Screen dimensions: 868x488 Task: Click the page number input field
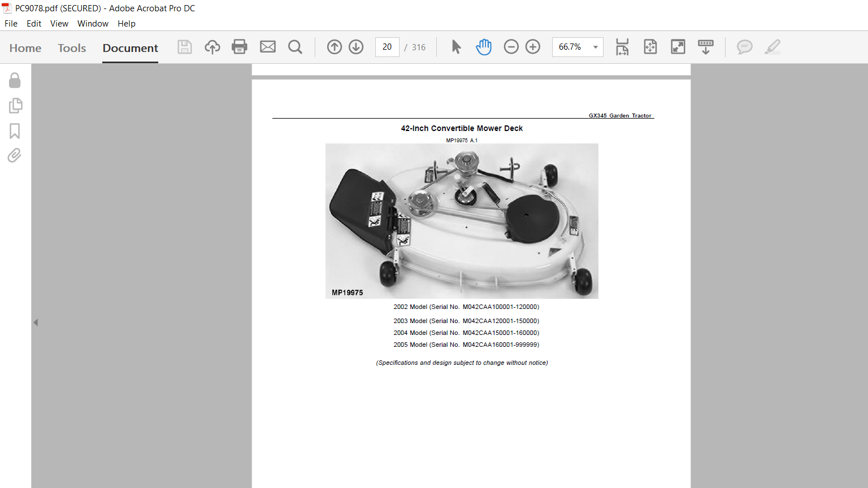387,47
